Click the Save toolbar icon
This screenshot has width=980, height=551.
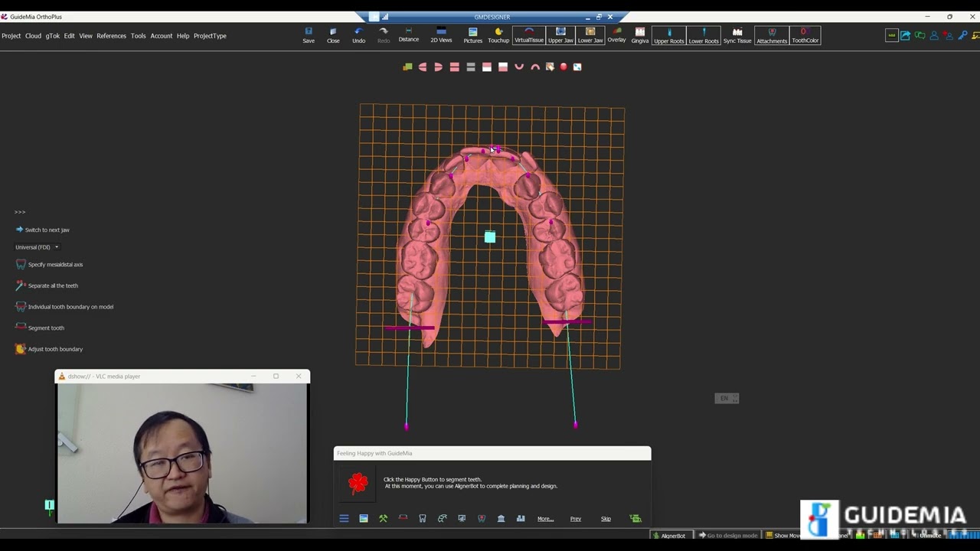point(309,35)
